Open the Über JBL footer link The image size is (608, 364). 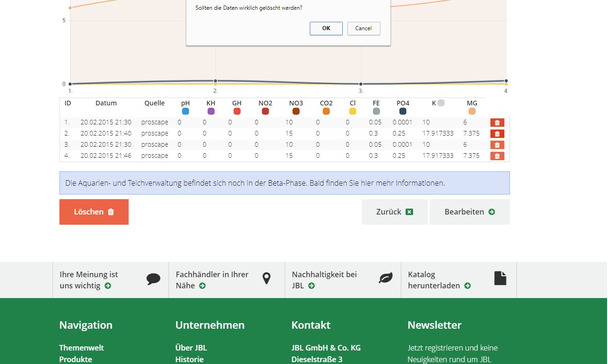[191, 348]
